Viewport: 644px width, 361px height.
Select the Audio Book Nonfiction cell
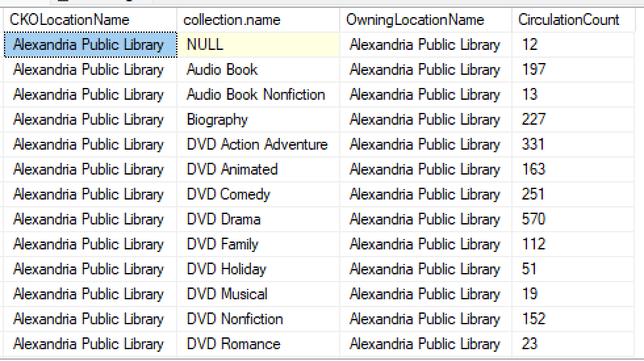(x=258, y=95)
